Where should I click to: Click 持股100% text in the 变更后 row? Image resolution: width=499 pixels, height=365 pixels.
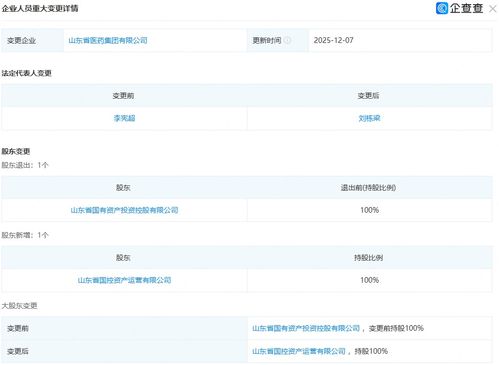[371, 351]
